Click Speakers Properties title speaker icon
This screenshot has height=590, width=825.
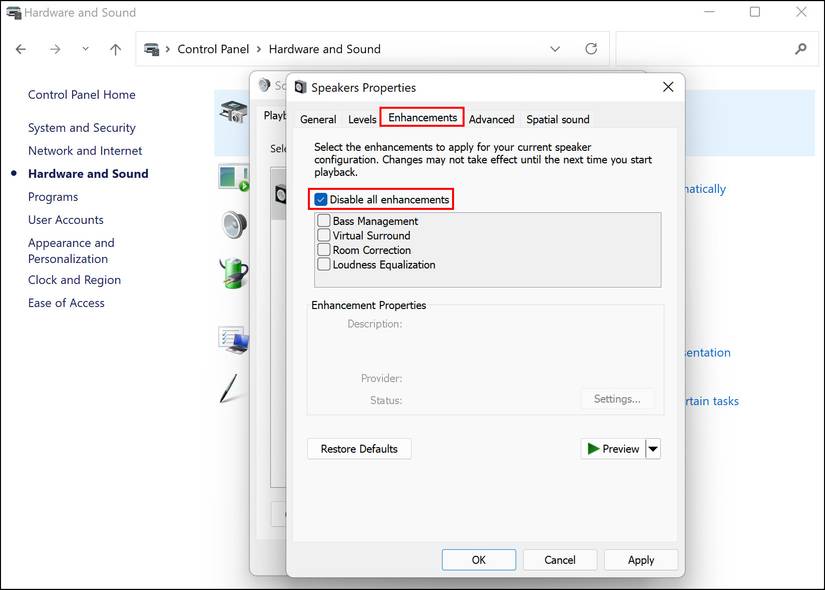click(300, 87)
